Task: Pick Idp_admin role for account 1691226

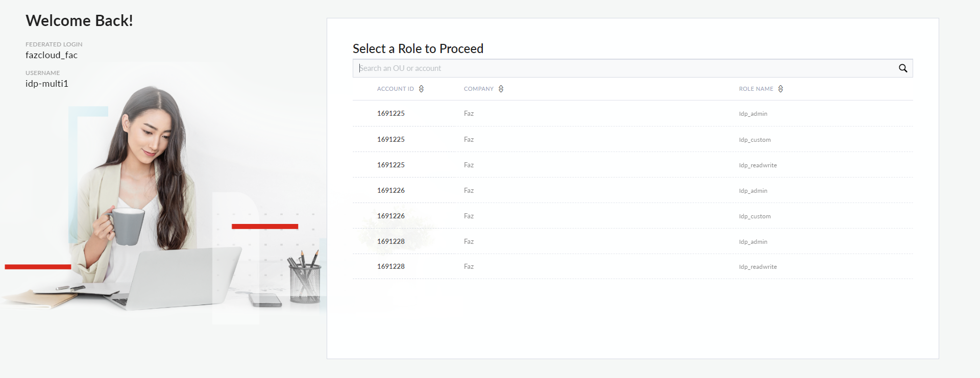Action: tap(753, 191)
